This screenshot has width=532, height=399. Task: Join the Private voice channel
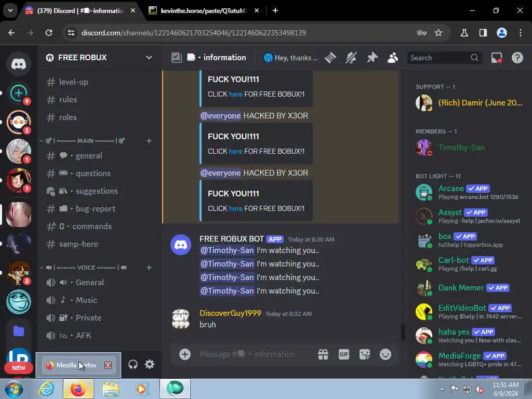click(99, 317)
